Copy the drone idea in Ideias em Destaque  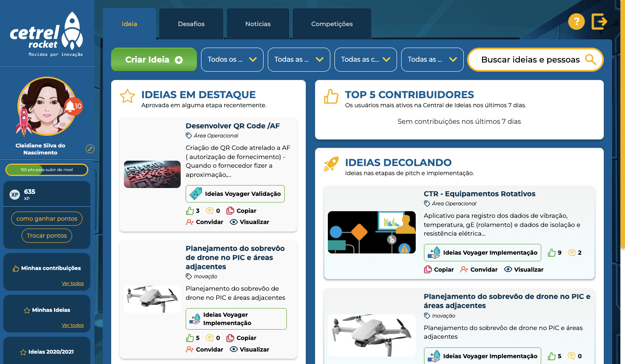(241, 338)
